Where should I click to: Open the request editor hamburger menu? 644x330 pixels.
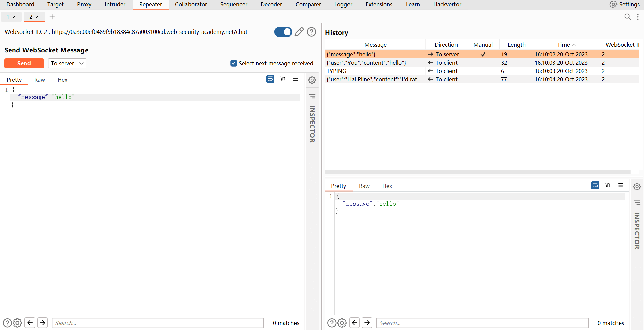pyautogui.click(x=296, y=79)
